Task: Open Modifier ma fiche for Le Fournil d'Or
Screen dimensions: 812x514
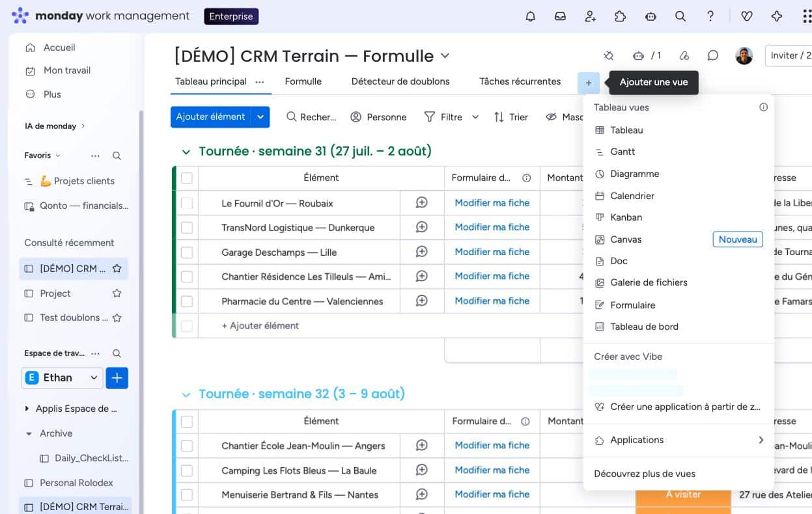Action: click(x=492, y=203)
